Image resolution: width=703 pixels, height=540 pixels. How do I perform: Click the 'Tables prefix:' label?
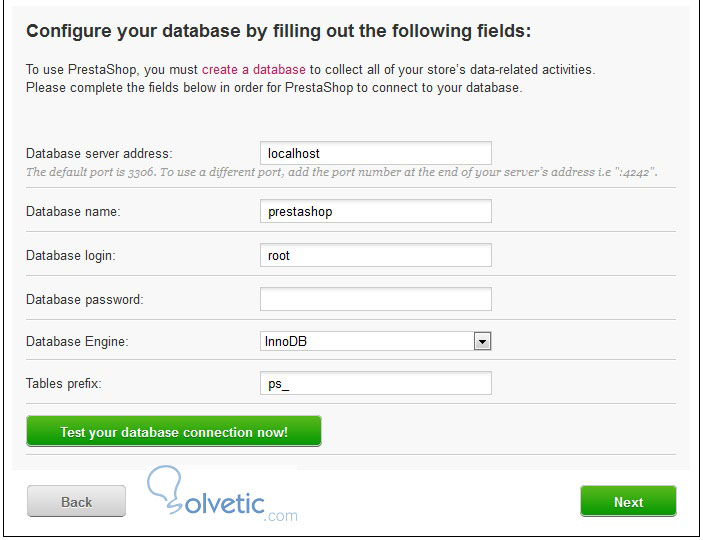coord(63,383)
